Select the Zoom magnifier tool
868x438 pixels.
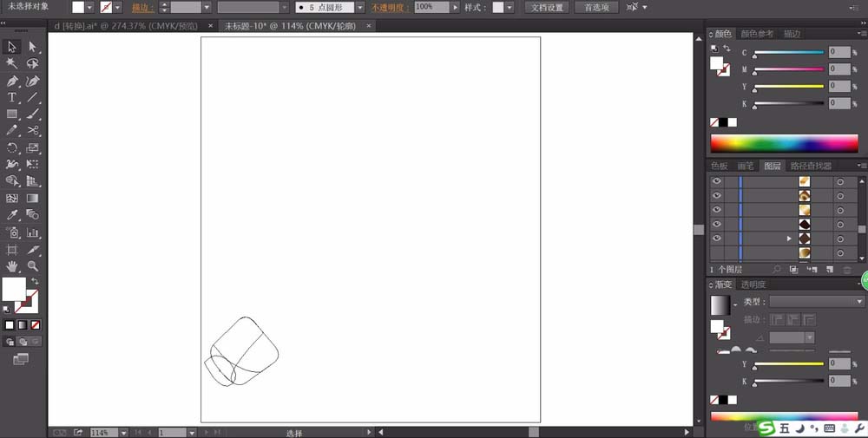(33, 266)
